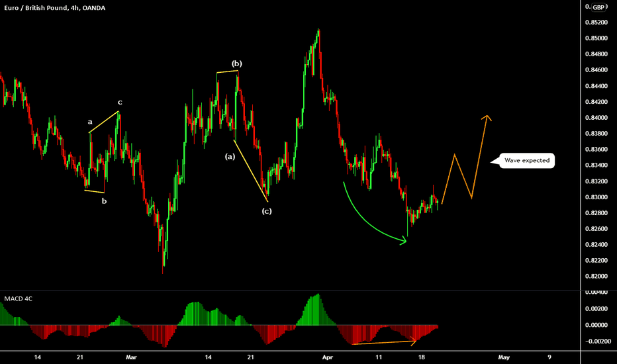The height and width of the screenshot is (364, 617).
Task: Select the wave label '(b)'
Action: pos(237,64)
